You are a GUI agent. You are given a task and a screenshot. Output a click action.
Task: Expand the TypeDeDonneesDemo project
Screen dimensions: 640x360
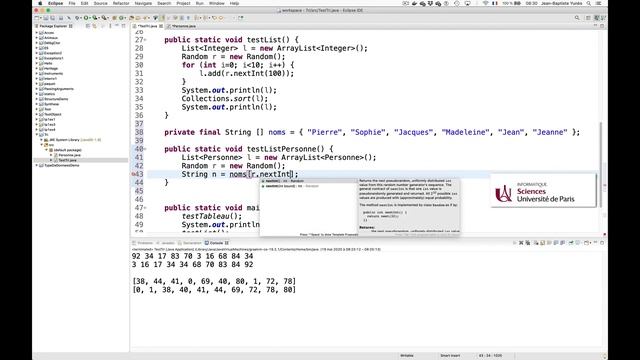[x=37, y=165]
